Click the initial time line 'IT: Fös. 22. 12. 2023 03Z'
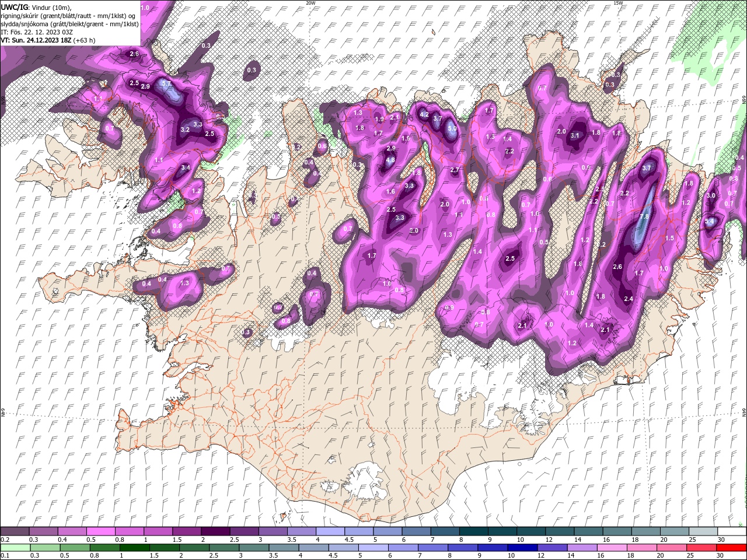Screen dimensions: 747x560 (36, 32)
